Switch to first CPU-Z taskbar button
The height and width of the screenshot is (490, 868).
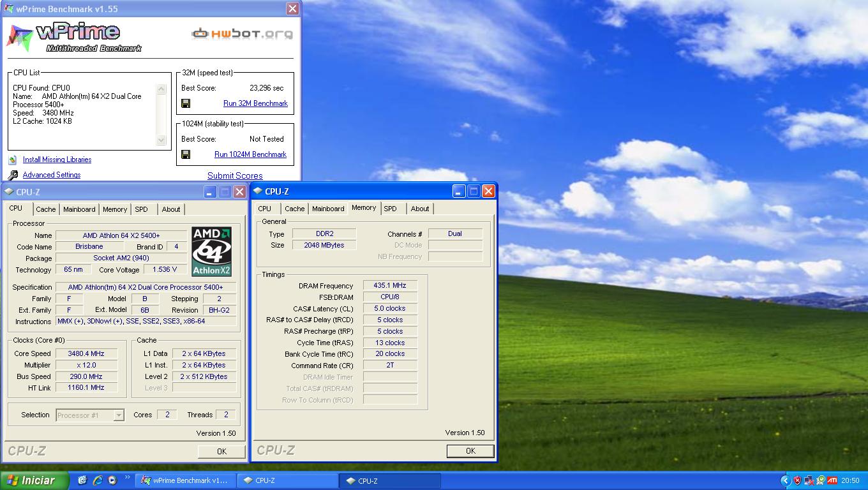tap(287, 480)
